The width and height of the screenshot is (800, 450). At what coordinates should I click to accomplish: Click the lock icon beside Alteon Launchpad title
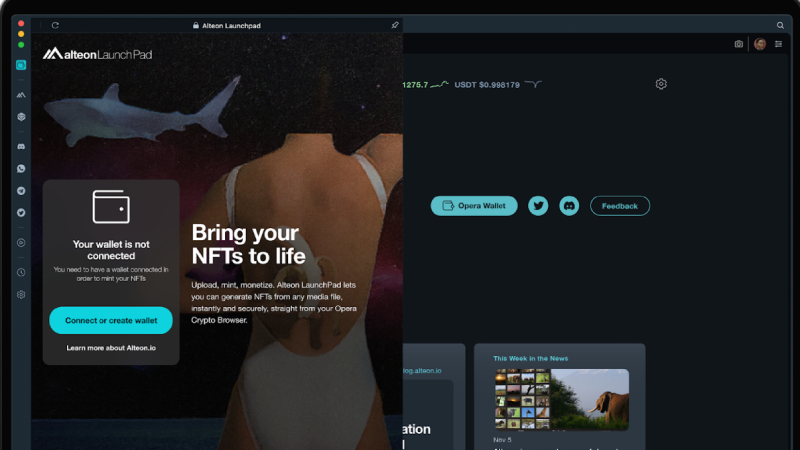(x=195, y=25)
